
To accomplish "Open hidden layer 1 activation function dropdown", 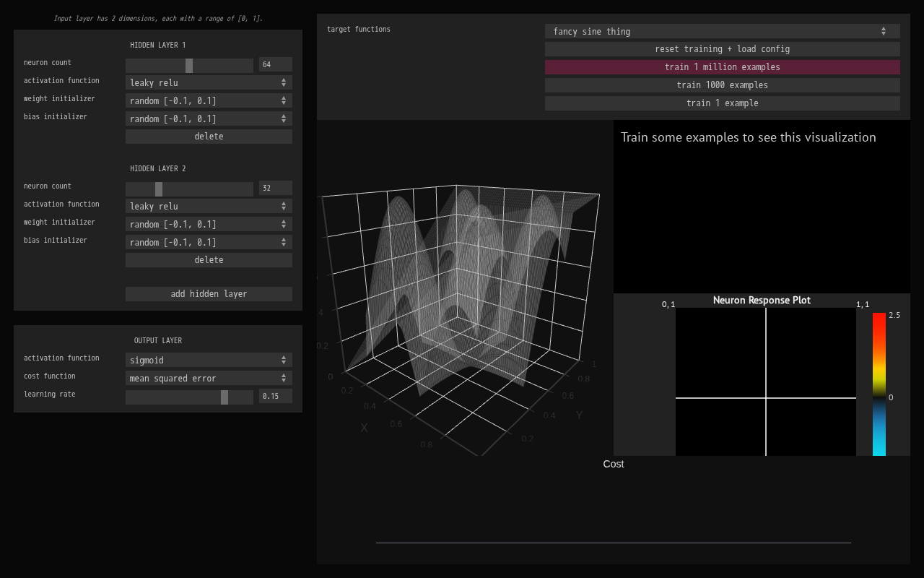I will [209, 82].
